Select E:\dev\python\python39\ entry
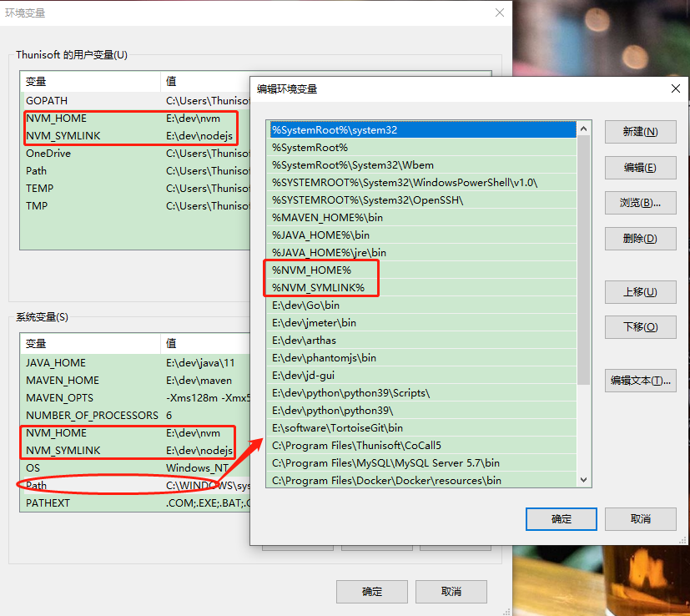This screenshot has width=690, height=616. pyautogui.click(x=421, y=411)
